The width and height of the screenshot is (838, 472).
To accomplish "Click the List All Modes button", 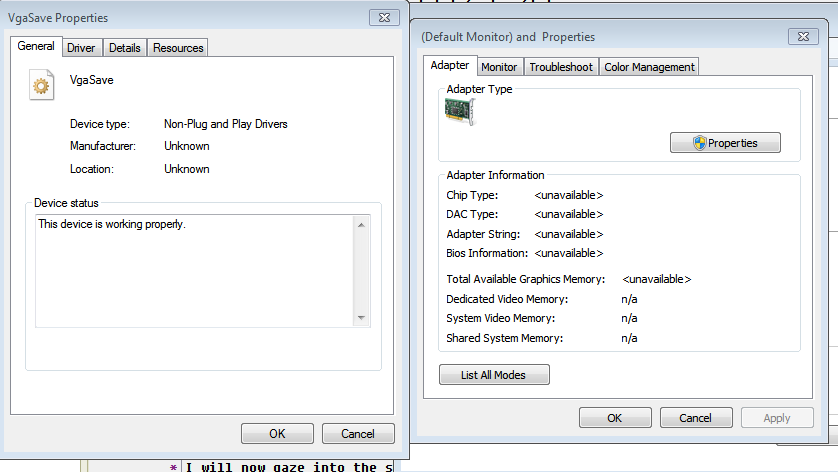I will pyautogui.click(x=494, y=375).
